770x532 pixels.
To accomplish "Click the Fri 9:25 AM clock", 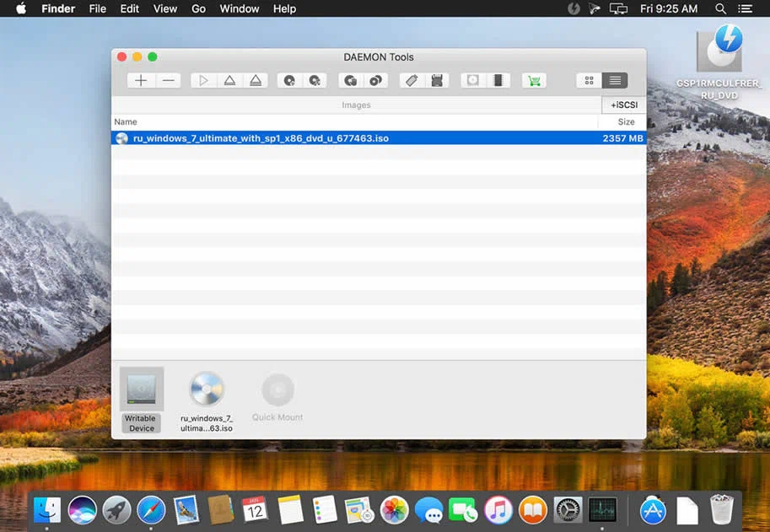I will 669,8.
